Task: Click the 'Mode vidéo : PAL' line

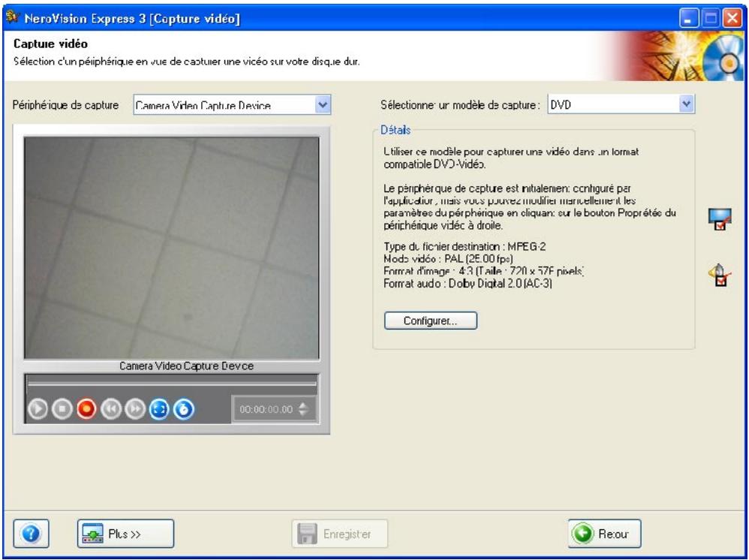Action: [x=448, y=259]
